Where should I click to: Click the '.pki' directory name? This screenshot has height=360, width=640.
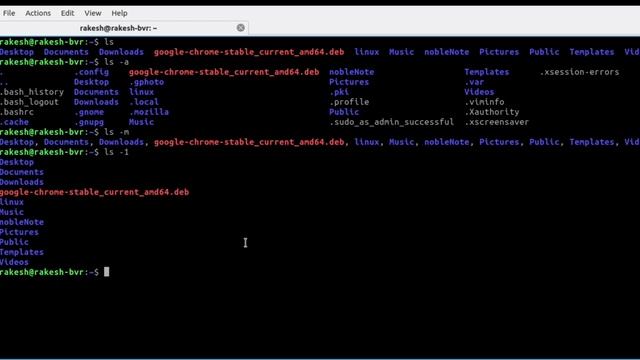coord(339,92)
